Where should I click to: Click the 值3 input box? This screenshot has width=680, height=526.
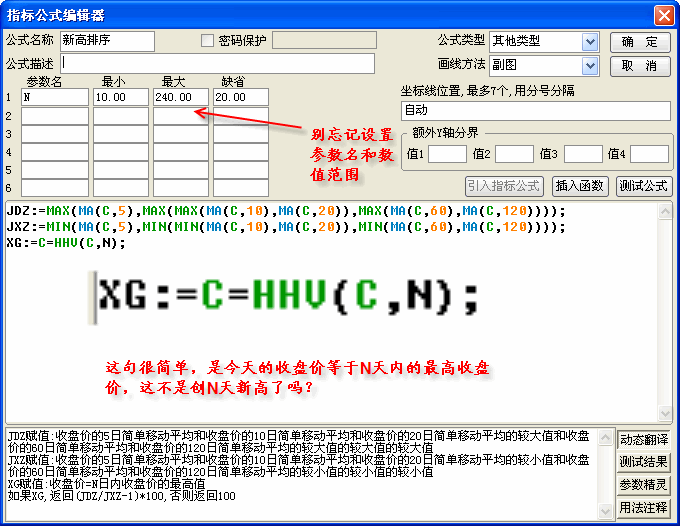point(583,154)
